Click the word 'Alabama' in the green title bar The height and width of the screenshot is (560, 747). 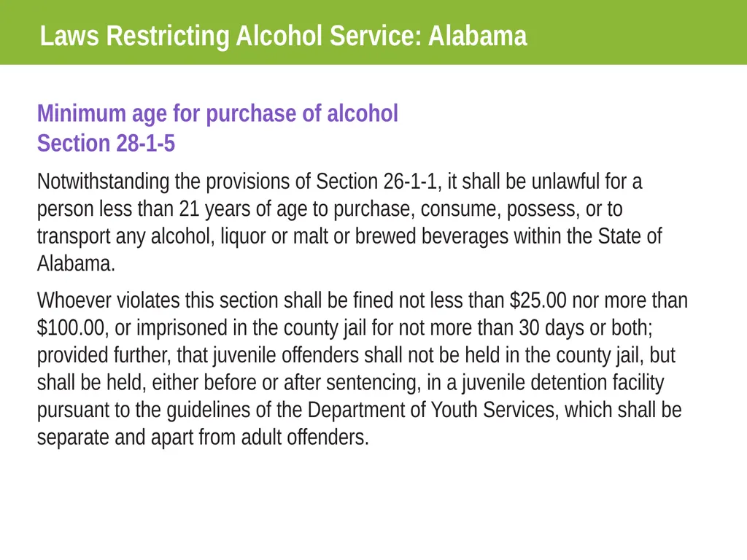[x=477, y=36]
